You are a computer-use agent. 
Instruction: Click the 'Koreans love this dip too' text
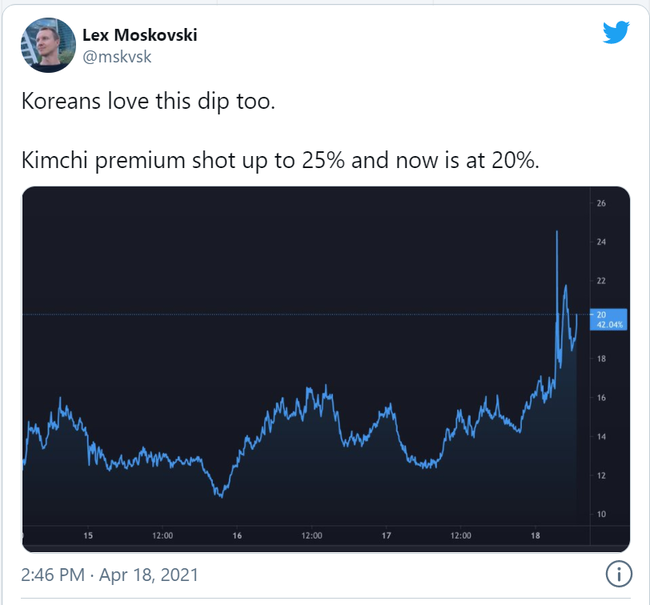pyautogui.click(x=148, y=102)
